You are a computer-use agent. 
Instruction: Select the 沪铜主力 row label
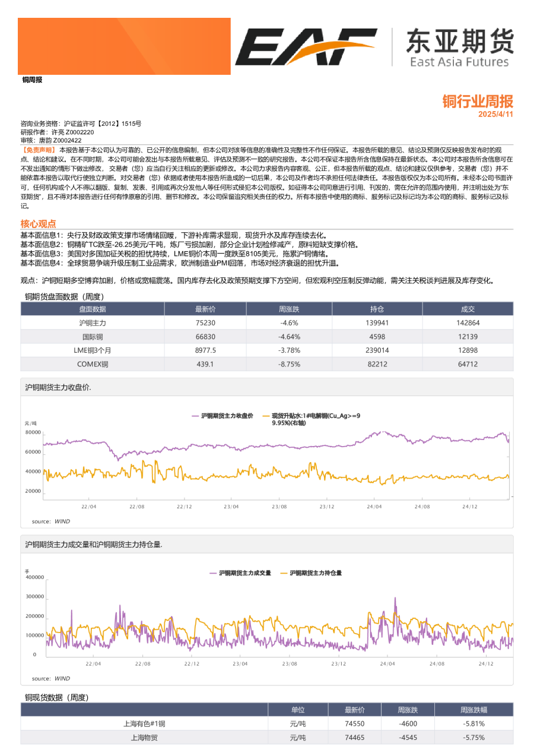[93, 323]
